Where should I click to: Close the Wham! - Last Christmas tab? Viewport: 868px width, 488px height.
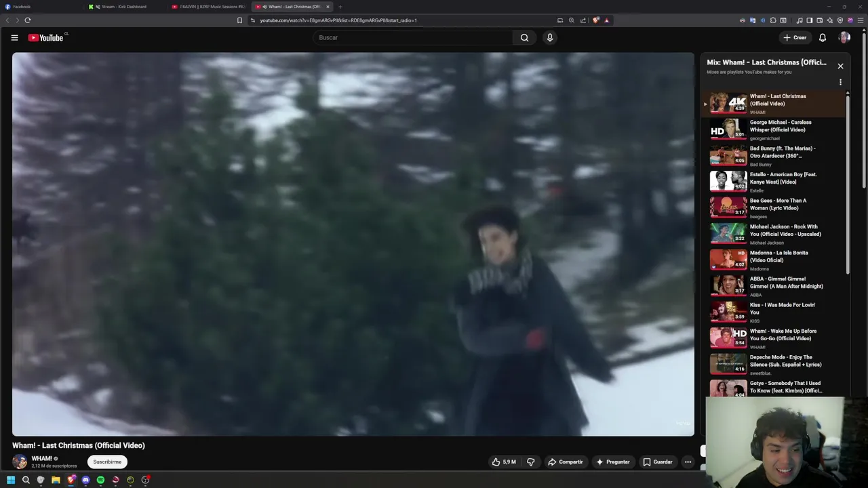(328, 7)
